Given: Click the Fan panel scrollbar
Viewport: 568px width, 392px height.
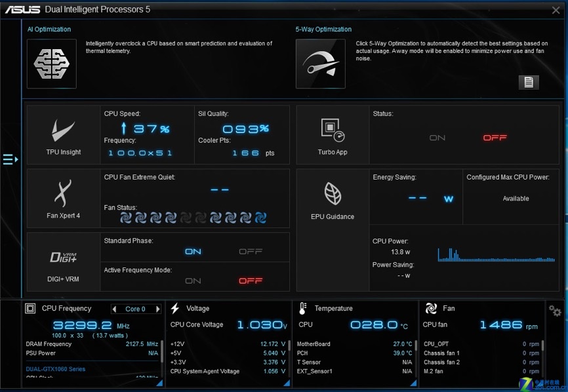Looking at the screenshot, I should [542, 345].
